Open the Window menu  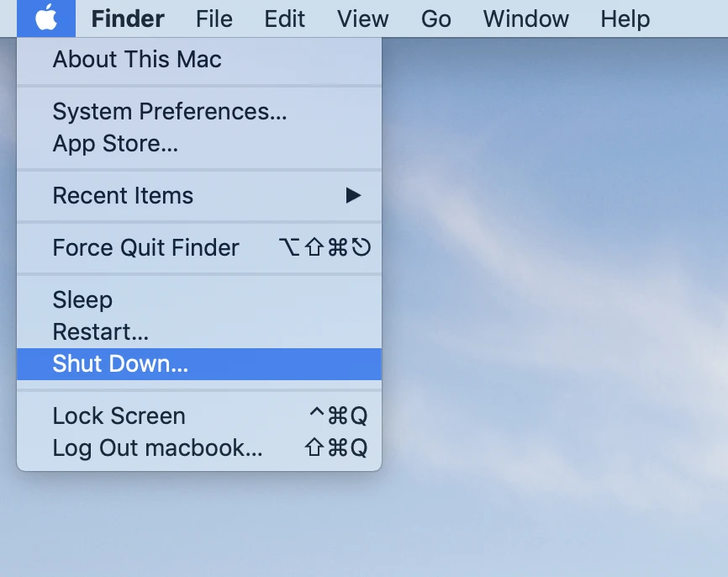pyautogui.click(x=525, y=19)
